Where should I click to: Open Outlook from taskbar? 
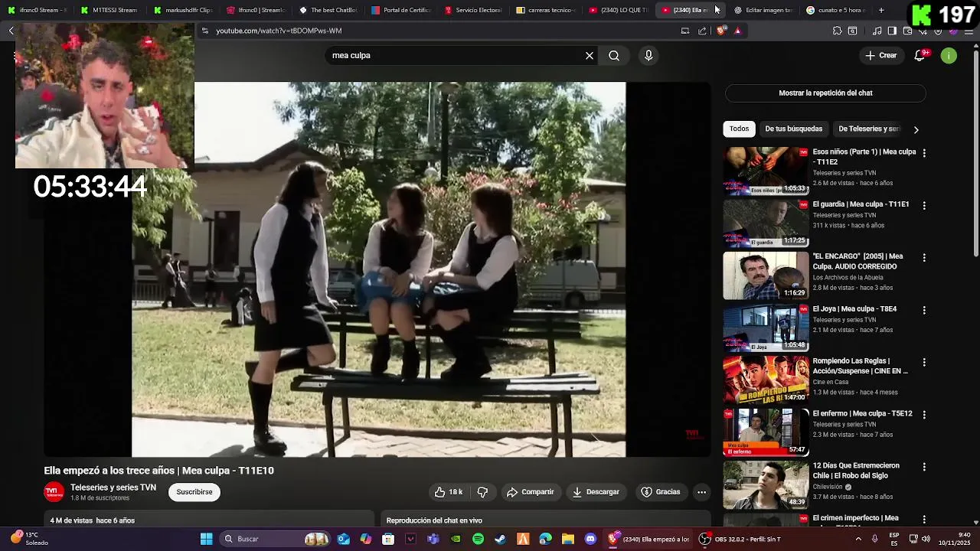coord(343,539)
